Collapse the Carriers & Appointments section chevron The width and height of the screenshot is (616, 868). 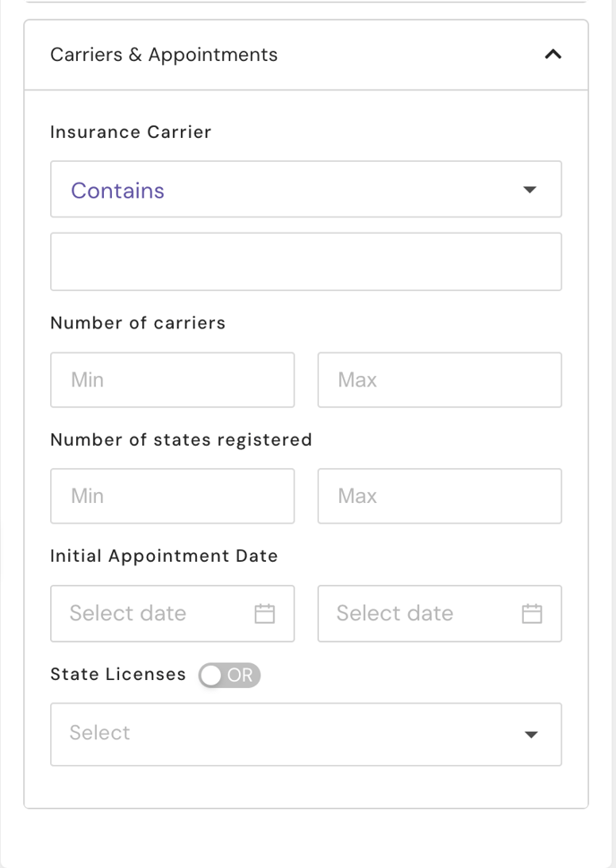coord(552,55)
